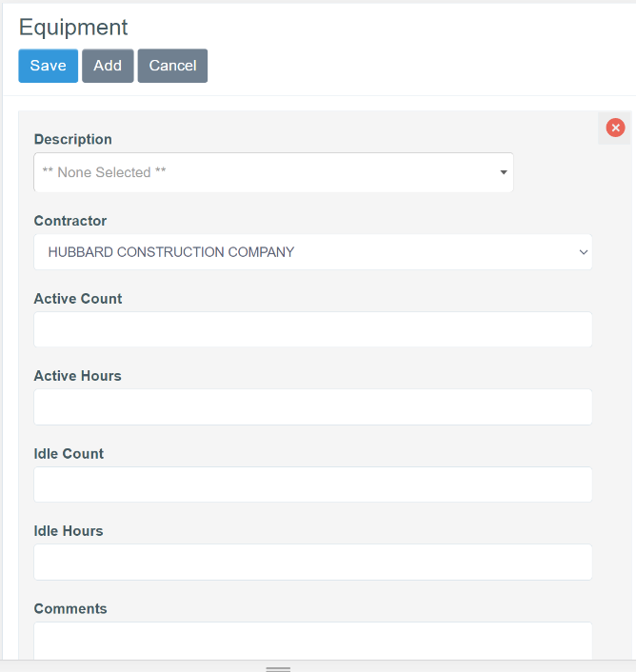Click the panel resize handle at bottom
Viewport: 636px width, 672px height.
click(278, 669)
